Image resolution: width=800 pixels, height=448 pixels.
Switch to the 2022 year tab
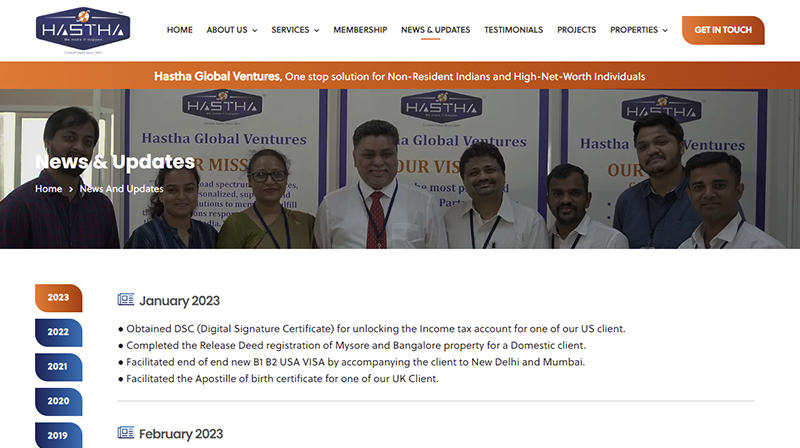pos(59,332)
